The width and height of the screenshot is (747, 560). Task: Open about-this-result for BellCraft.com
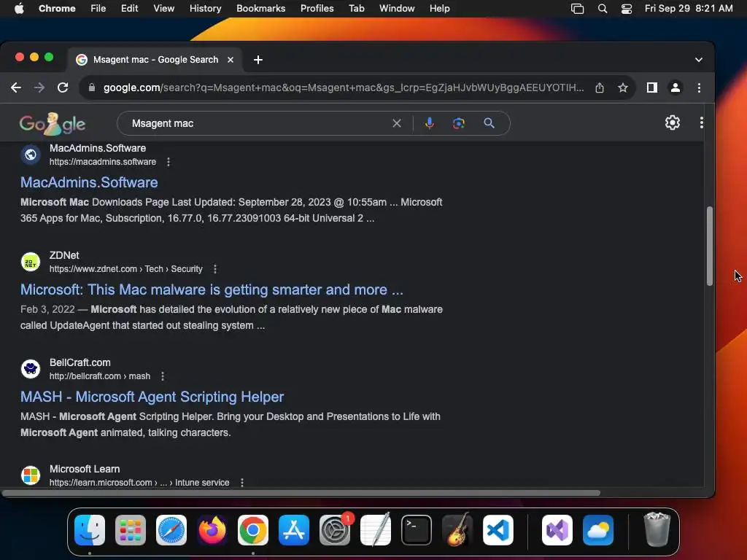pyautogui.click(x=163, y=376)
